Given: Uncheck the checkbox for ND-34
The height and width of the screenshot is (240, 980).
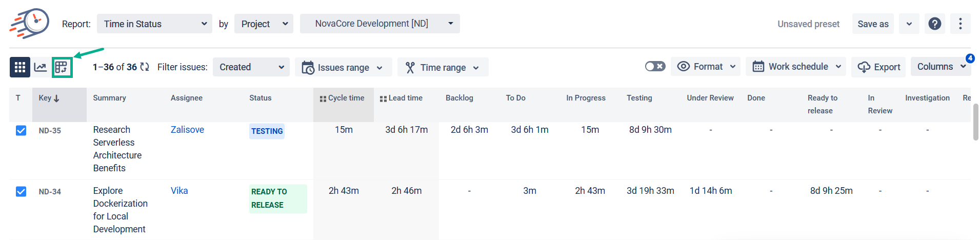Looking at the screenshot, I should [x=21, y=191].
